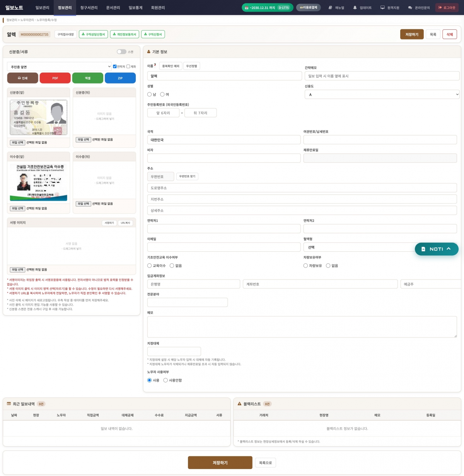Expand the NOTI panel chevron
The height and width of the screenshot is (476, 464).
point(449,249)
